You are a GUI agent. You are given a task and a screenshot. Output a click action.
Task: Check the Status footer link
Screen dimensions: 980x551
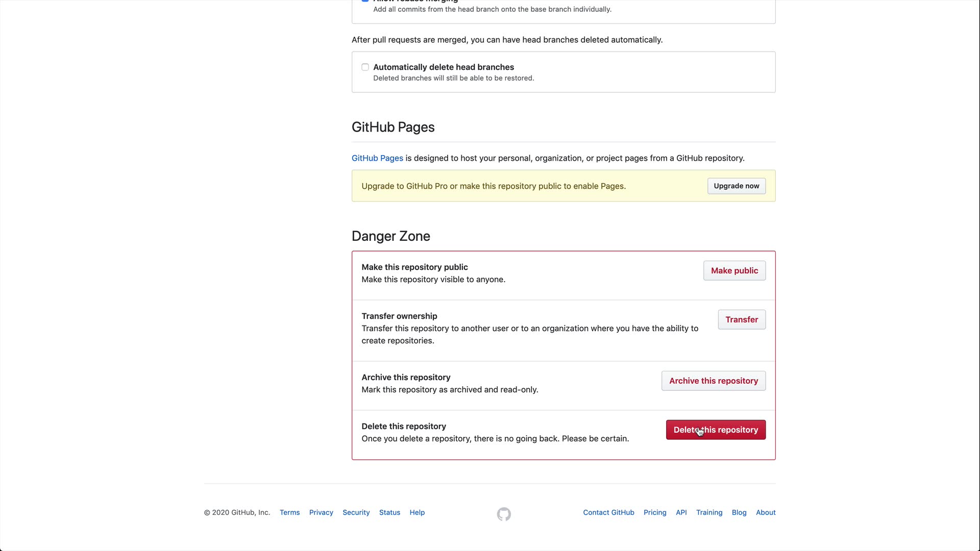(x=389, y=512)
